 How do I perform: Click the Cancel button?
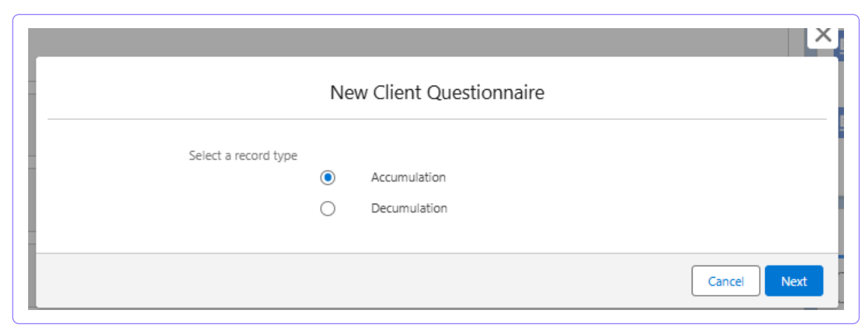point(726,281)
